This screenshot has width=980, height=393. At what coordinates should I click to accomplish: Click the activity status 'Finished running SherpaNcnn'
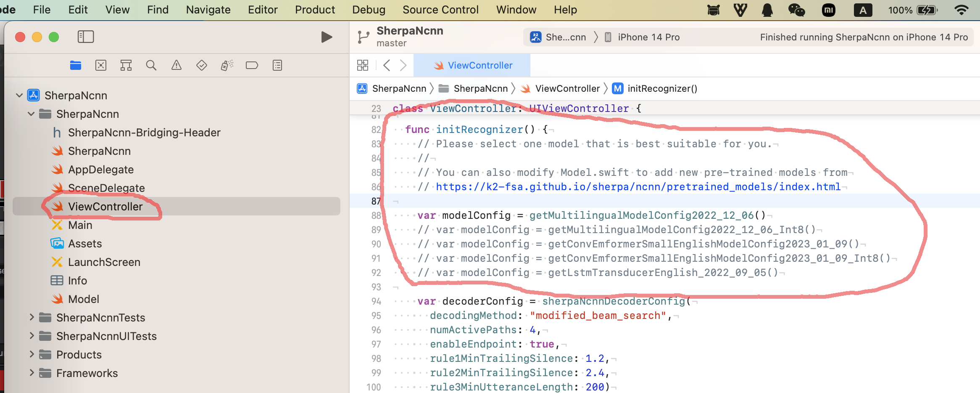point(864,37)
